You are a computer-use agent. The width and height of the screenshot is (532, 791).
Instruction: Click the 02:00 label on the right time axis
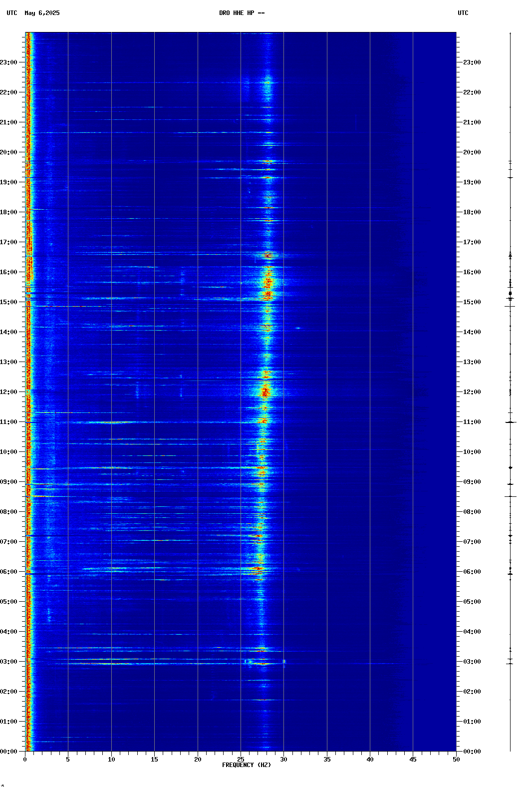[472, 692]
